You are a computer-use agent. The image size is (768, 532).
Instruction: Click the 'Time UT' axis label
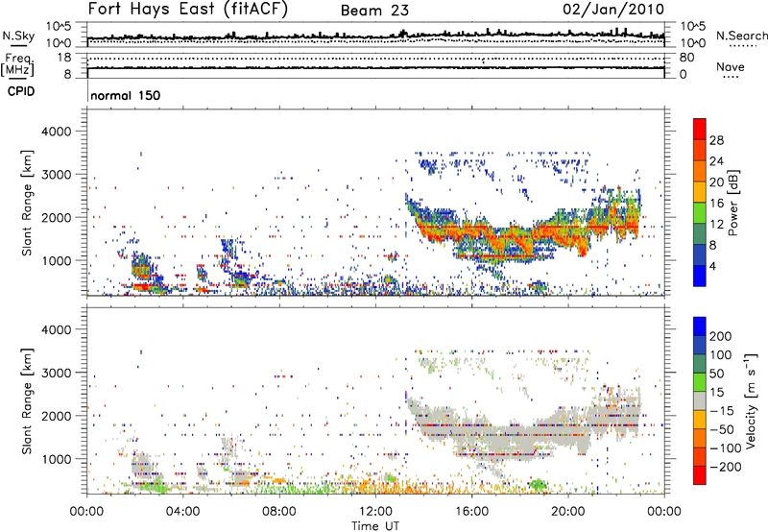[375, 526]
